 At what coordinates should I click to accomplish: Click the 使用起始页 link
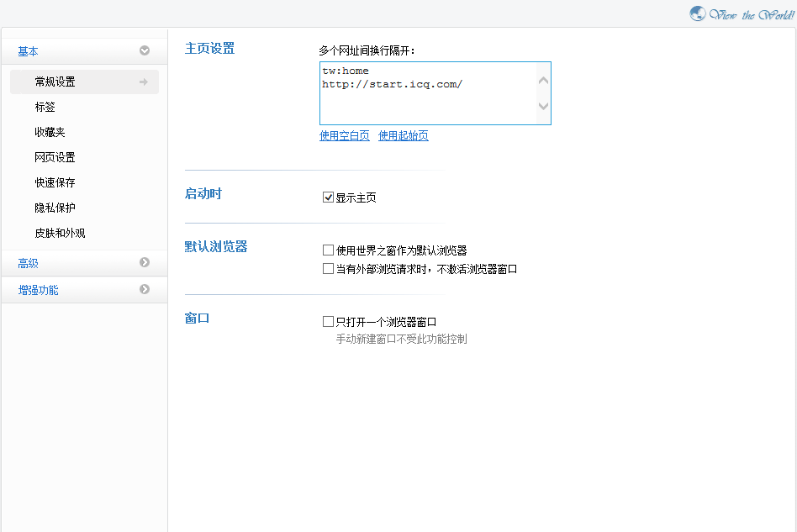pos(403,135)
